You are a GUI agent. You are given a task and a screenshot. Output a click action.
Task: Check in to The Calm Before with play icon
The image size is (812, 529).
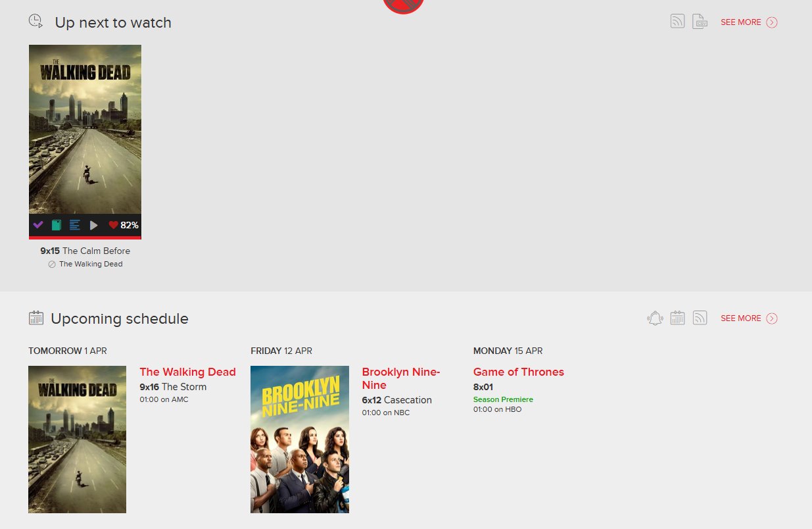click(x=94, y=225)
